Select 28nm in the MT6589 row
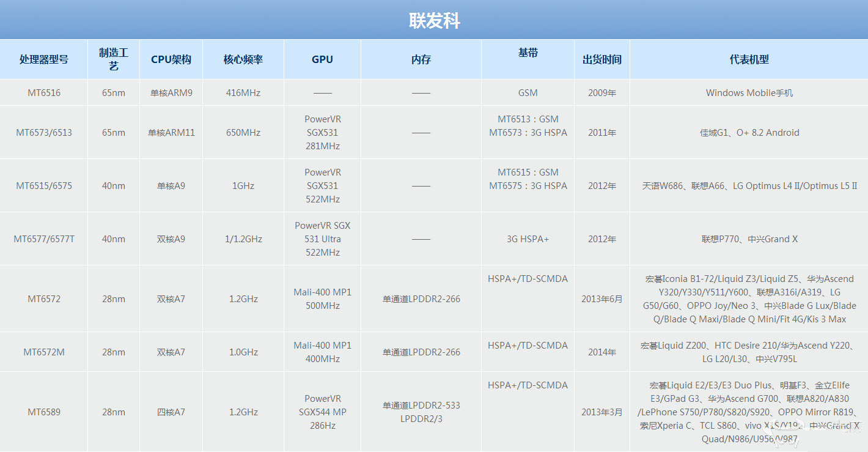The width and height of the screenshot is (868, 452). click(x=114, y=412)
